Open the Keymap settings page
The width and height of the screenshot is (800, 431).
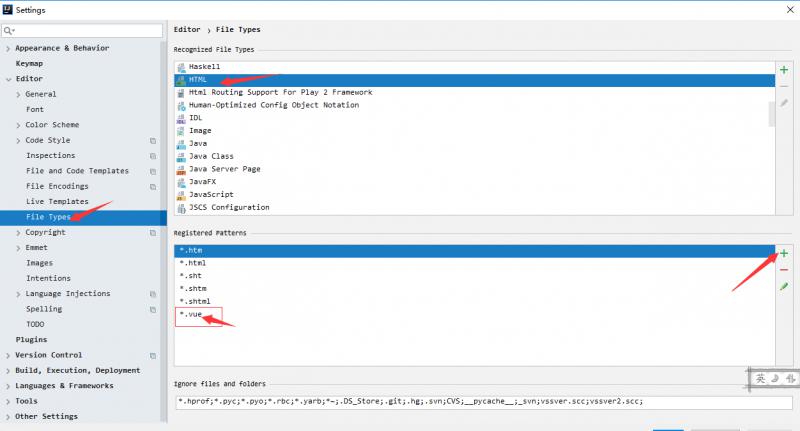pyautogui.click(x=29, y=63)
